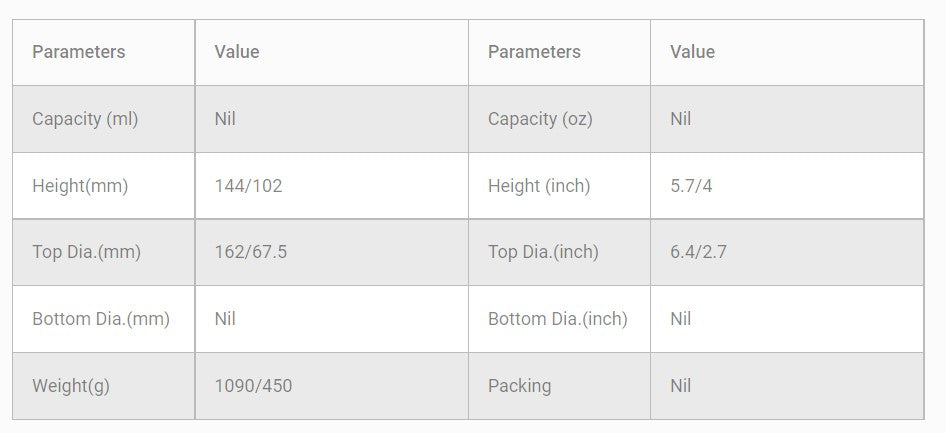
Task: Select the Height (inch) label
Action: point(539,186)
